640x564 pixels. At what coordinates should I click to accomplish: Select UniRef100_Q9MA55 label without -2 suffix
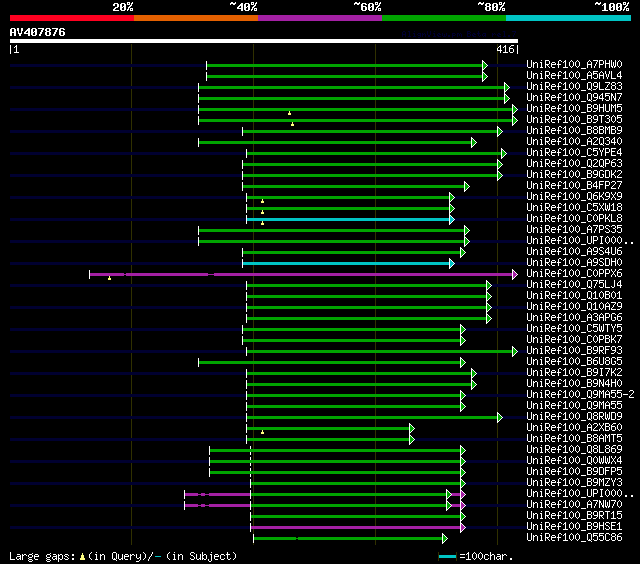574,406
